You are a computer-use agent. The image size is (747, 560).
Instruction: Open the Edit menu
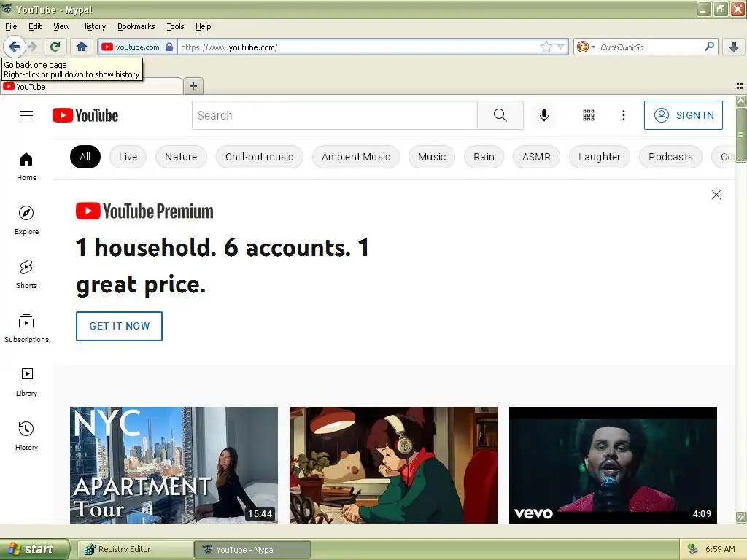pyautogui.click(x=35, y=26)
